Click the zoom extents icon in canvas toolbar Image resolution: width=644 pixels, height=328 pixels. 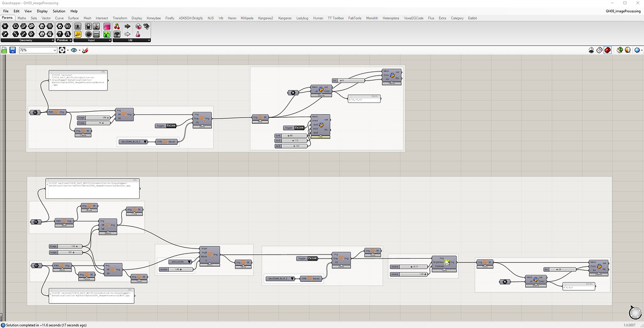coord(62,50)
